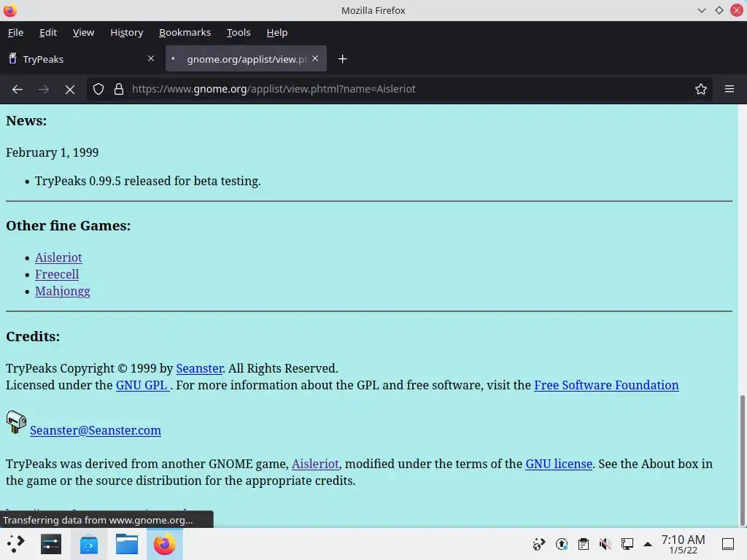The height and width of the screenshot is (560, 747).
Task: Launch Discover software center from taskbar
Action: 88,544
